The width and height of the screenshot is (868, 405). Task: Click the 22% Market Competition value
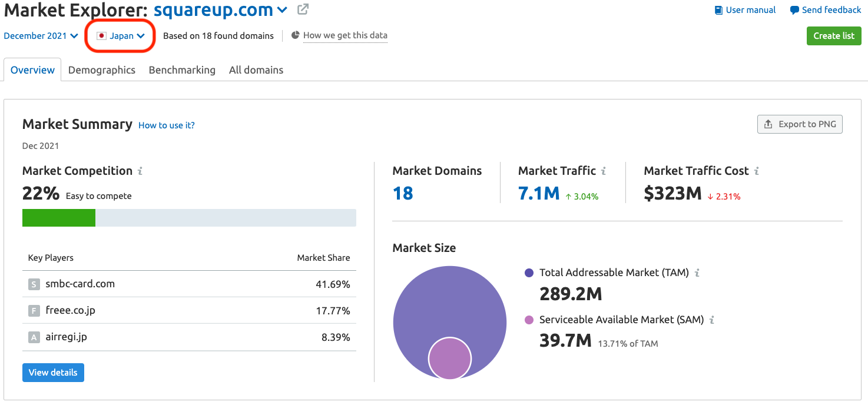(x=41, y=194)
